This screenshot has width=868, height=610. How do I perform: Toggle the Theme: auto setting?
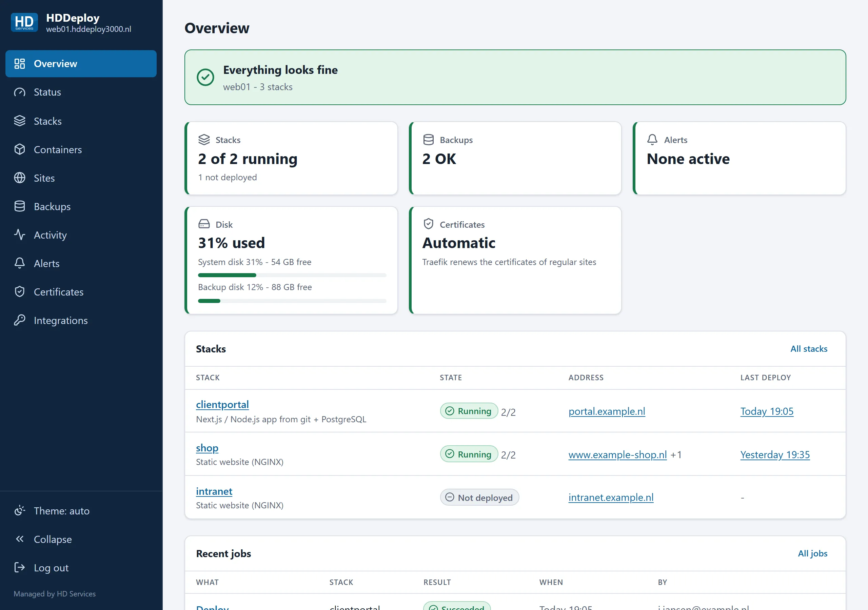click(x=81, y=511)
